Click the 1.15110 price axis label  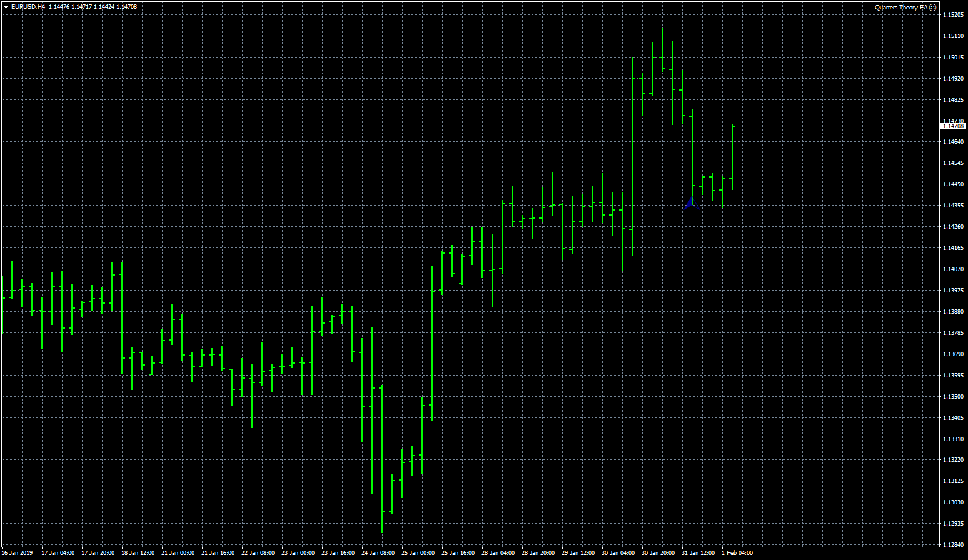pos(953,36)
